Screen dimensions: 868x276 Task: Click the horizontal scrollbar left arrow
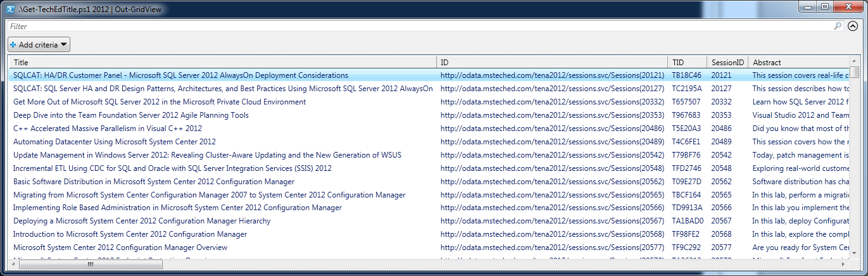[14, 264]
